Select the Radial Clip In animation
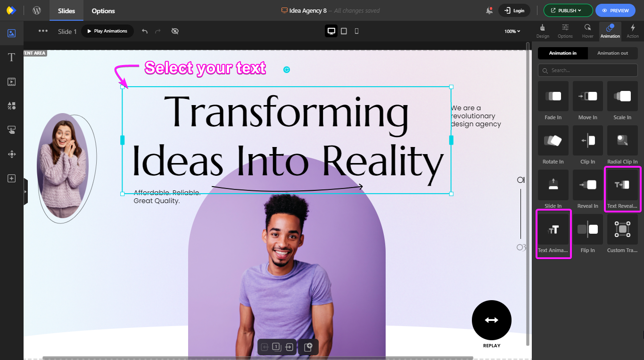The image size is (644, 360). click(622, 145)
